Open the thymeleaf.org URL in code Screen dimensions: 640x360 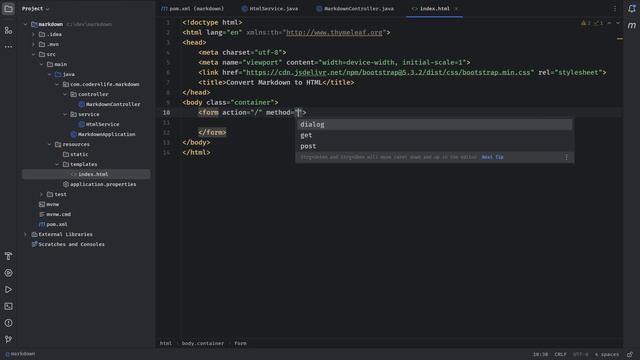pos(334,32)
